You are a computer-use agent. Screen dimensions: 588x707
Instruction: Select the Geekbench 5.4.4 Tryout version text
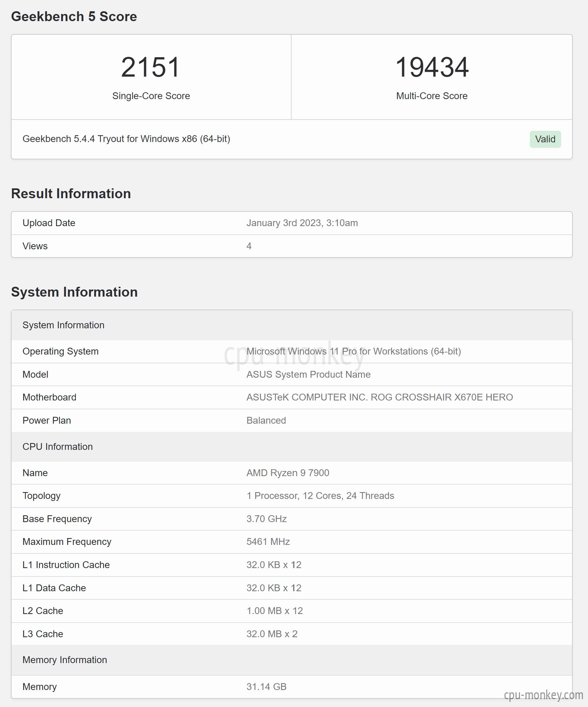[x=126, y=139]
